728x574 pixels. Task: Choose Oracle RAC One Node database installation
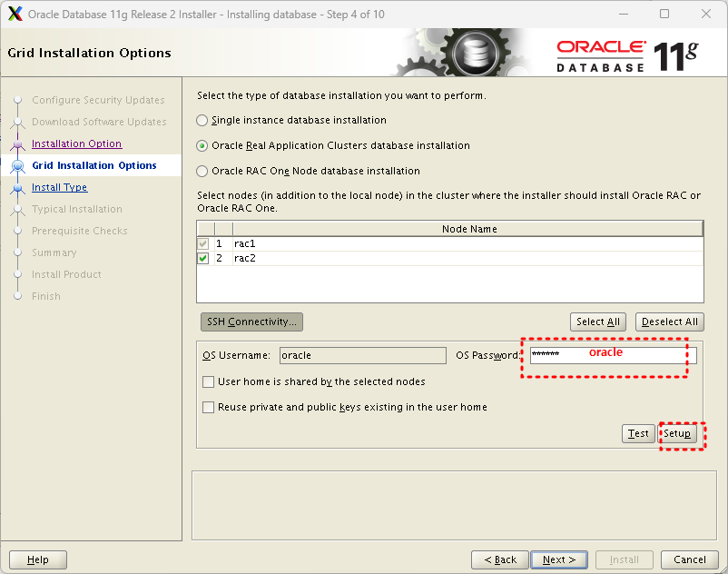pyautogui.click(x=202, y=172)
